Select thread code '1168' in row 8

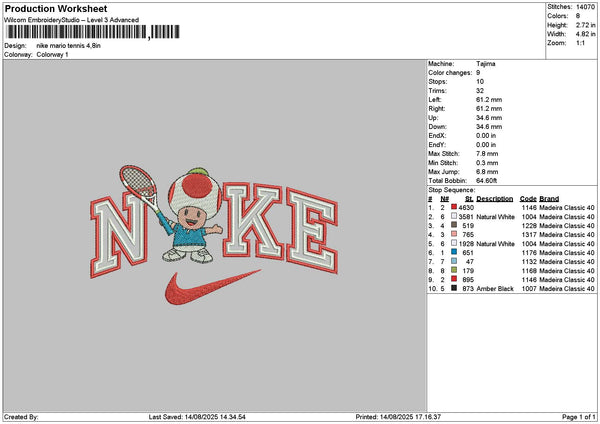pyautogui.click(x=529, y=271)
